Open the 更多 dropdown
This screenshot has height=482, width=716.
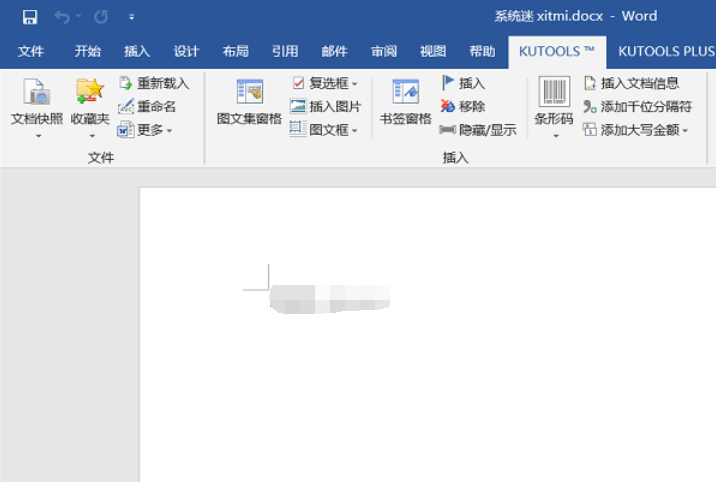(145, 131)
